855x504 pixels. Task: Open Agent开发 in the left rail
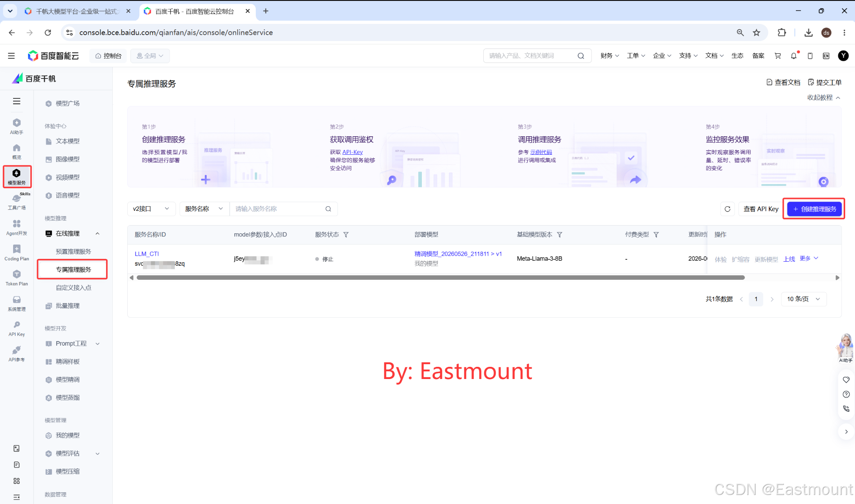click(17, 227)
